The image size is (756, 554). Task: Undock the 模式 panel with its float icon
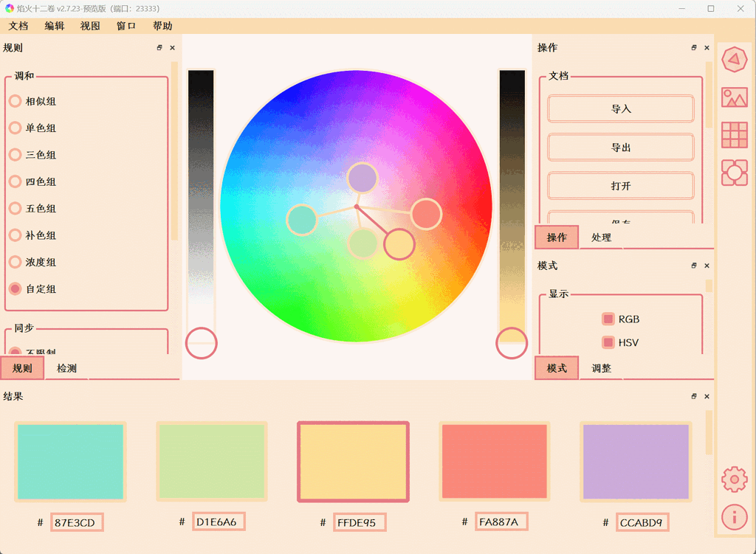(x=693, y=266)
